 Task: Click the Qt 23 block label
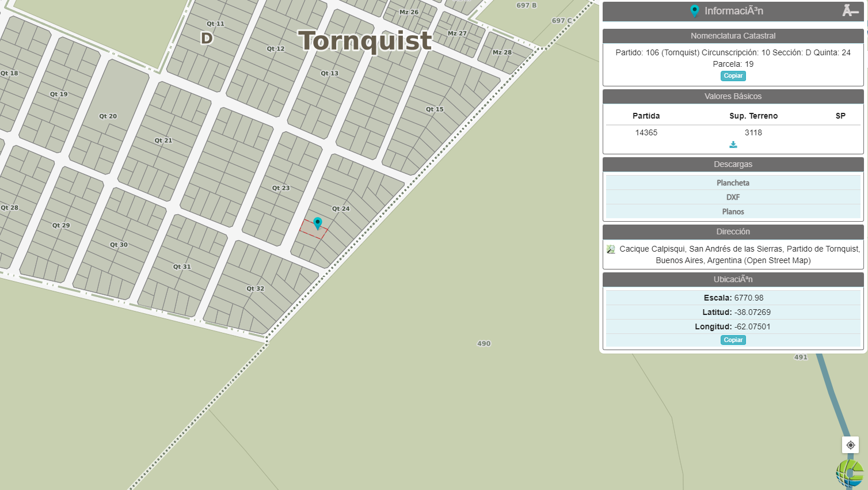(x=281, y=188)
